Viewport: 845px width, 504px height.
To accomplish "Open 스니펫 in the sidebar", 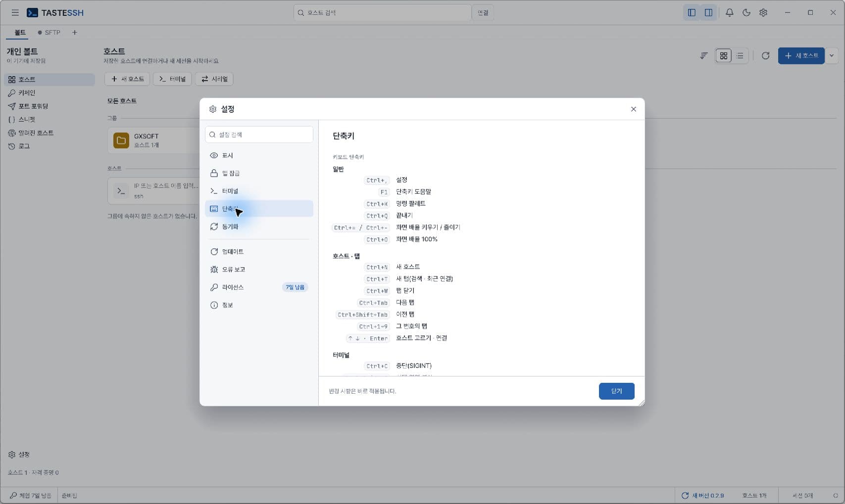I will (x=49, y=120).
